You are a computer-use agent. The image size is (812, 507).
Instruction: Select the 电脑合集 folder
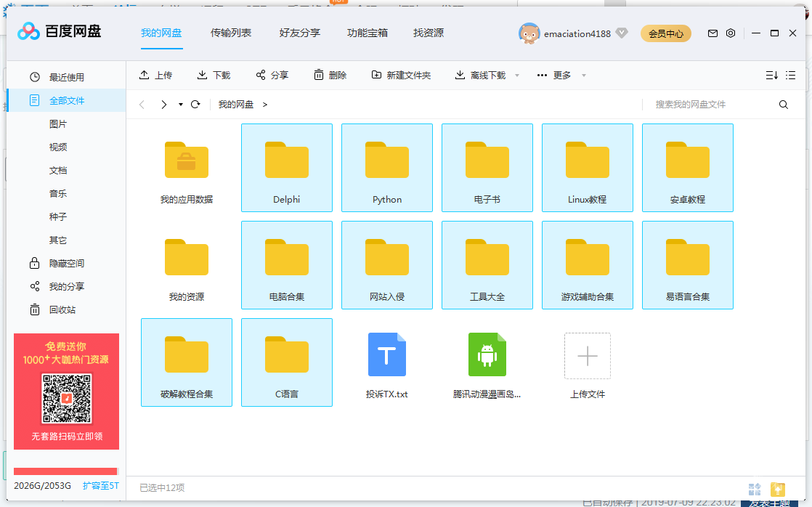point(287,265)
